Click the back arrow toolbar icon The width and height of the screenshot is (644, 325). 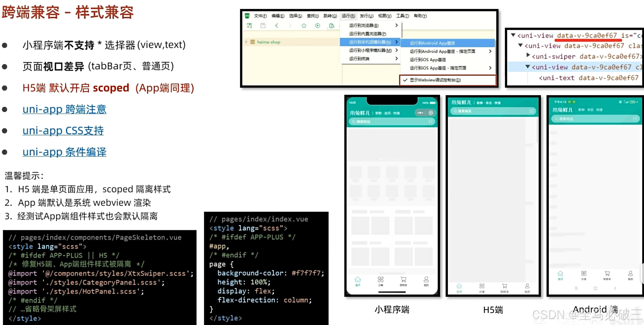tap(277, 26)
